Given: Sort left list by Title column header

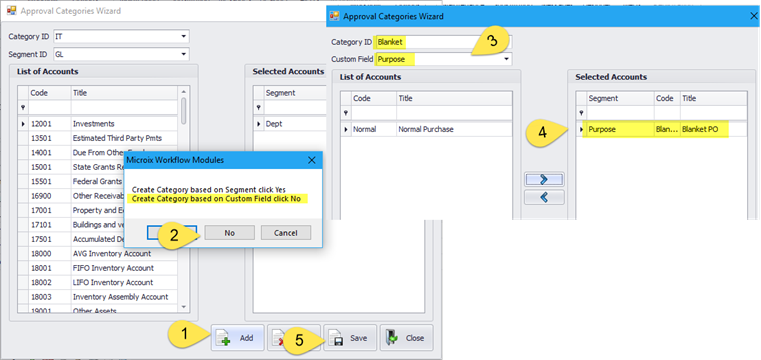Looking at the screenshot, I should coord(124,93).
